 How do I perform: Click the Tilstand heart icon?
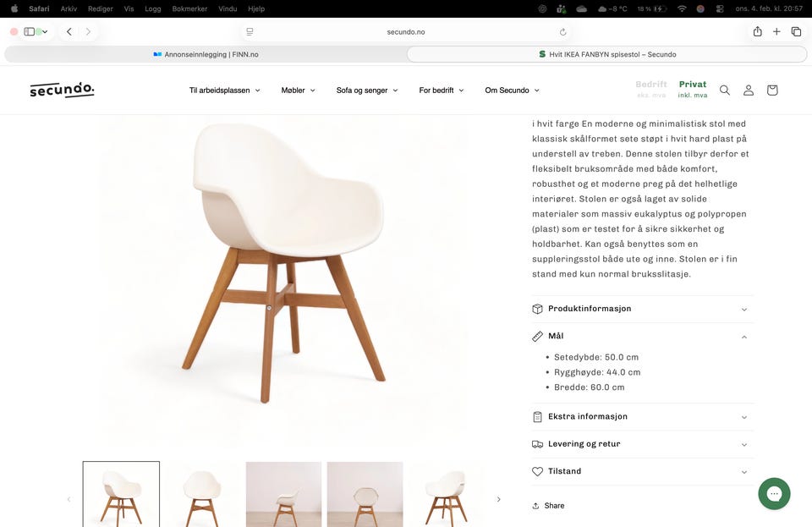[537, 472]
